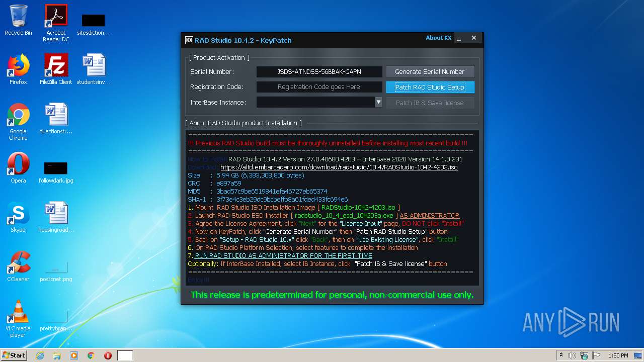Click the KX logo in KeyPatch title bar

(189, 40)
